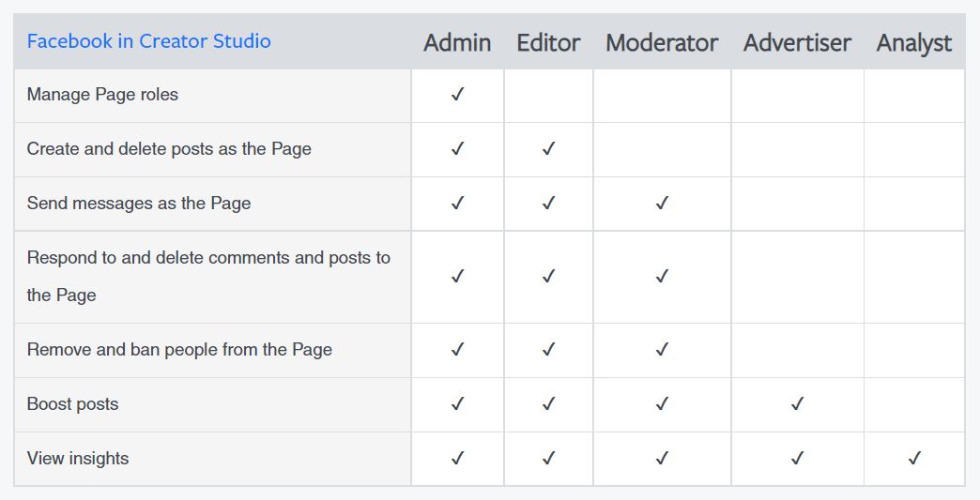Click the Send messages as the Page label
Screen dimensions: 980x500
point(139,204)
